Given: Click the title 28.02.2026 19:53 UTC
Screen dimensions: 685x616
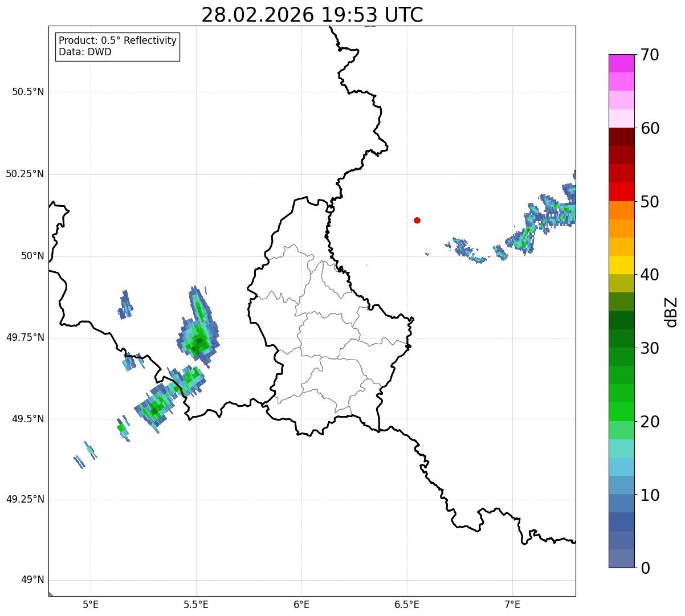Looking at the screenshot, I should pyautogui.click(x=312, y=14).
